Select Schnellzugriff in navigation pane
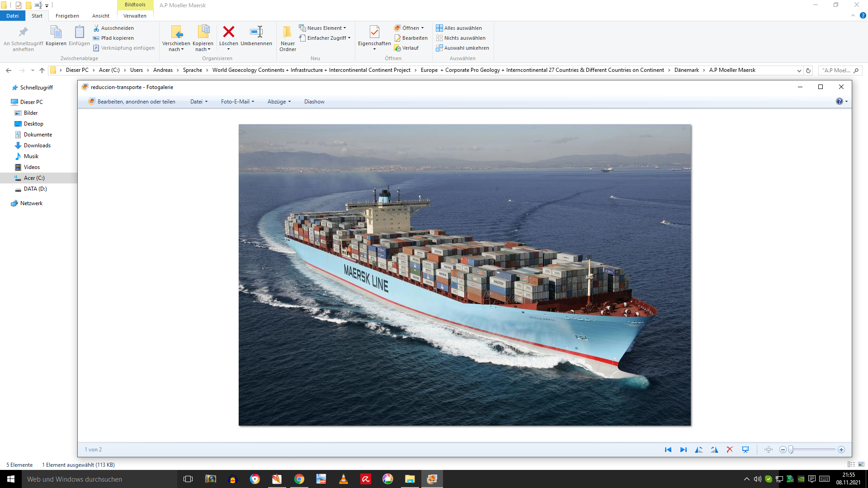This screenshot has height=488, width=868. click(x=36, y=88)
